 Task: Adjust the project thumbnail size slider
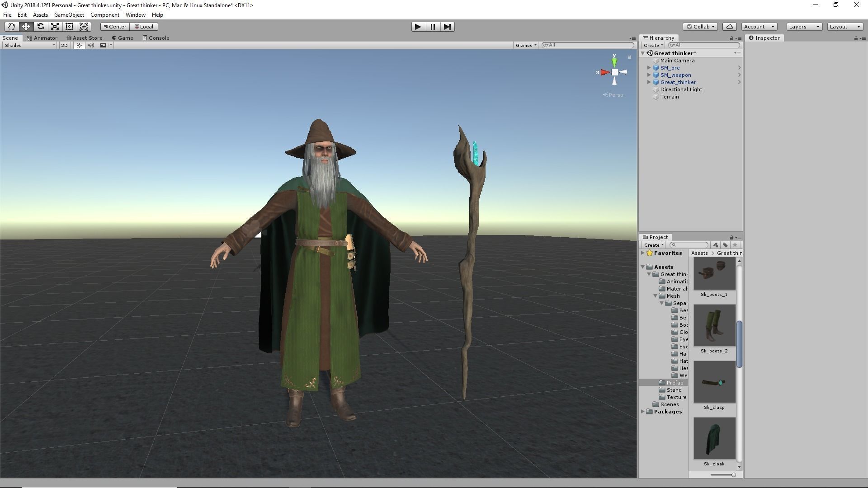[733, 475]
